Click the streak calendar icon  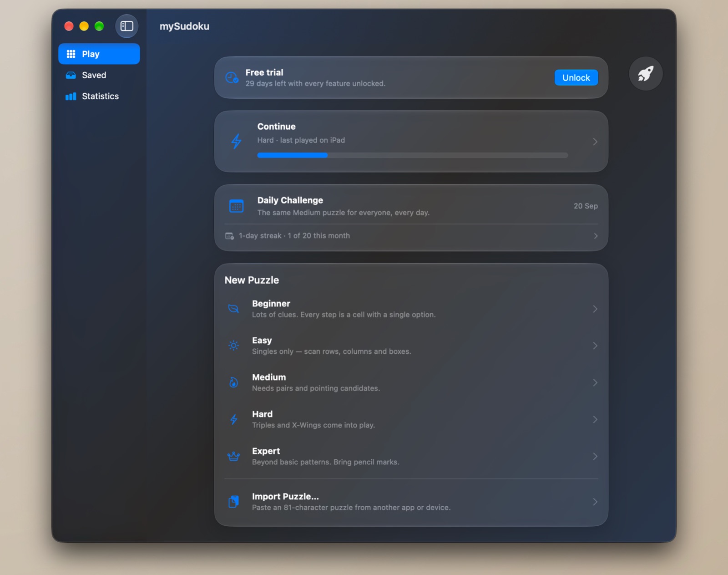[230, 236]
